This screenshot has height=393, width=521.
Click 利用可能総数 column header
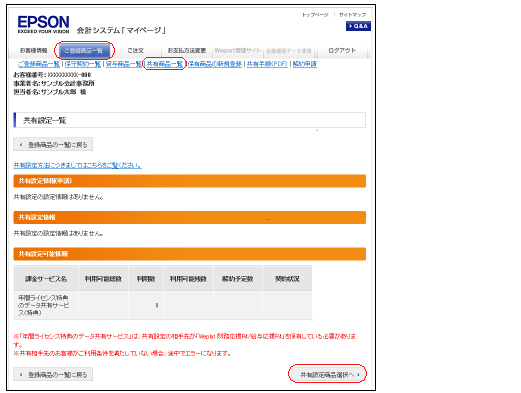(x=103, y=279)
